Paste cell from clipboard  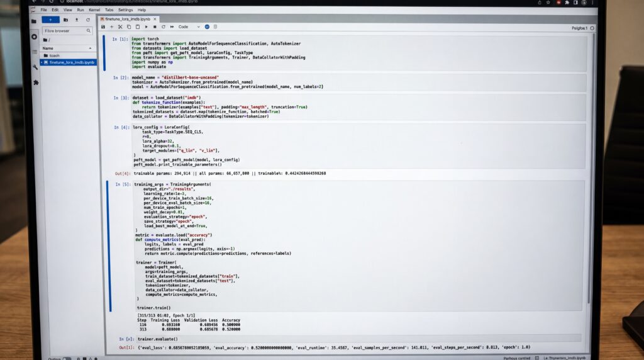tap(138, 26)
